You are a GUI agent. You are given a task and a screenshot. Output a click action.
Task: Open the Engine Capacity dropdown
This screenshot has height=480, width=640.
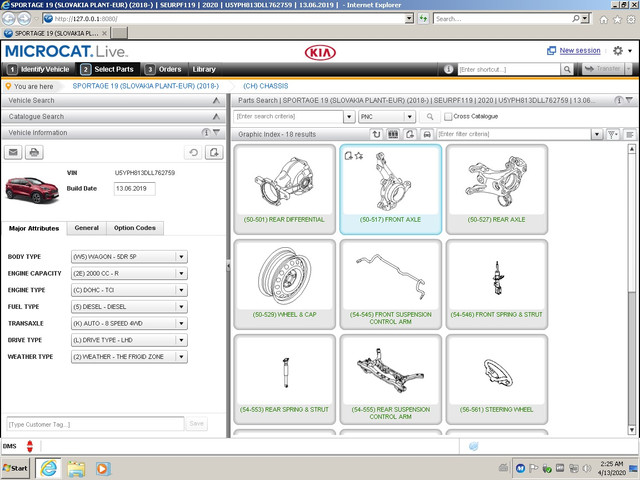181,273
